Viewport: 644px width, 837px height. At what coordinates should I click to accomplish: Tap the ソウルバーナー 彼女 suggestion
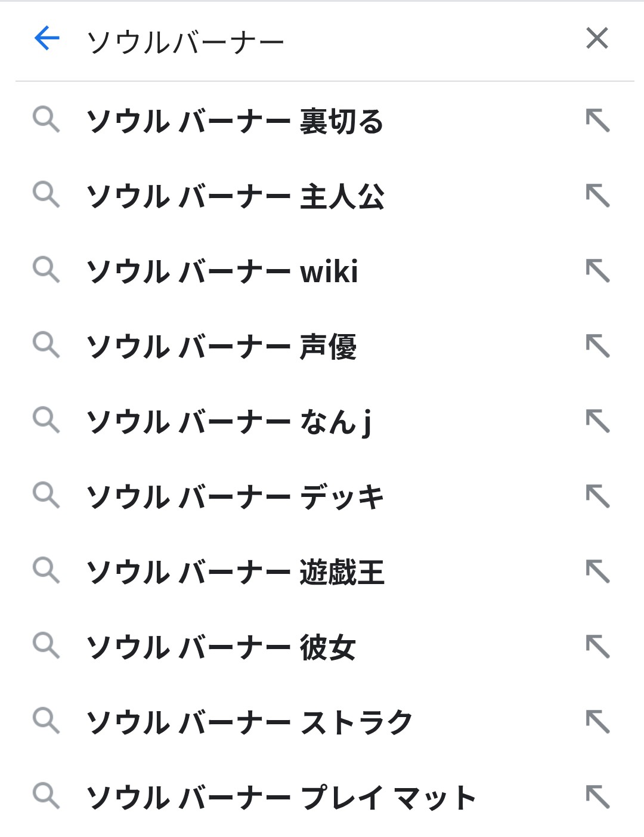pos(221,647)
